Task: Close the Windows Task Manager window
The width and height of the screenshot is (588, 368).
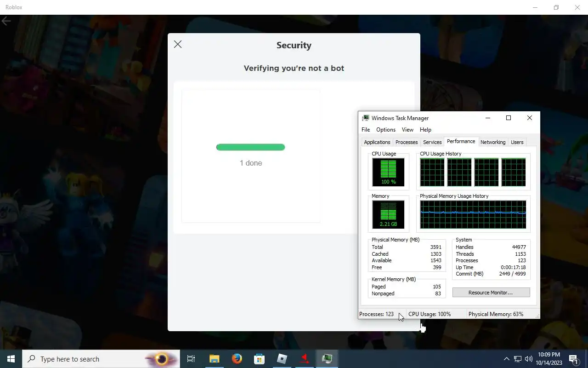Action: tap(530, 118)
